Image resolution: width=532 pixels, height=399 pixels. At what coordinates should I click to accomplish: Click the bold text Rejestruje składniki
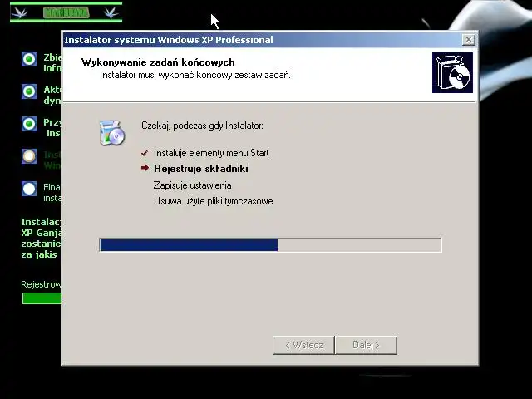click(201, 169)
